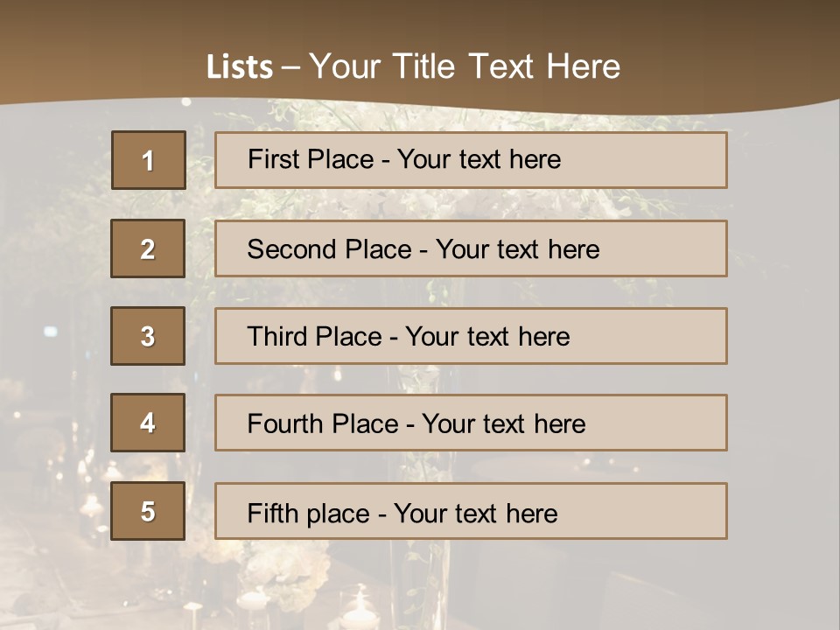Select the number 3 box
This screenshot has width=840, height=630.
148,336
